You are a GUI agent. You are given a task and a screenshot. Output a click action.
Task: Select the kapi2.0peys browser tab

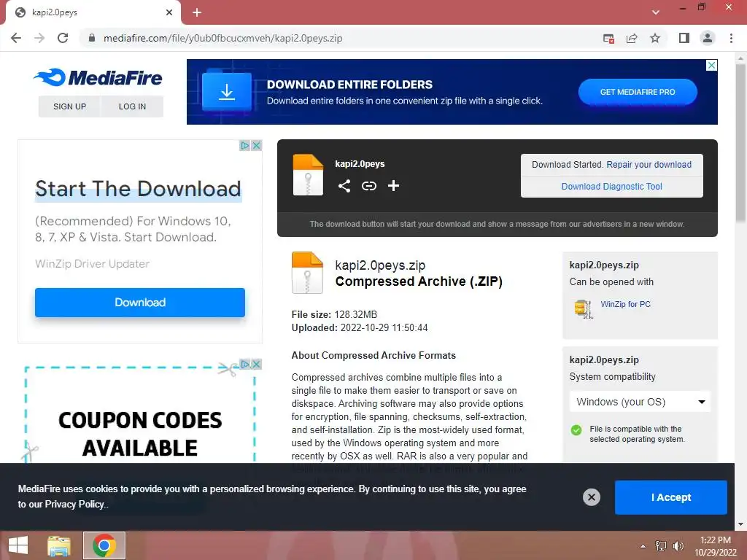[93, 12]
